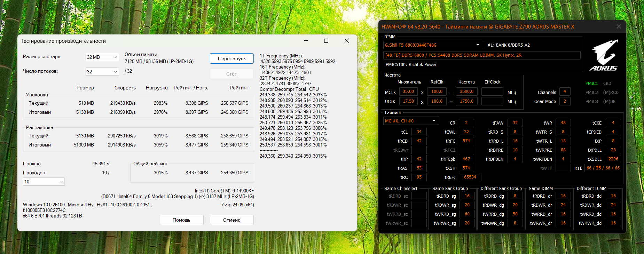Click the tWRPRE value 88
The width and height of the screenshot is (644, 254).
563,150
